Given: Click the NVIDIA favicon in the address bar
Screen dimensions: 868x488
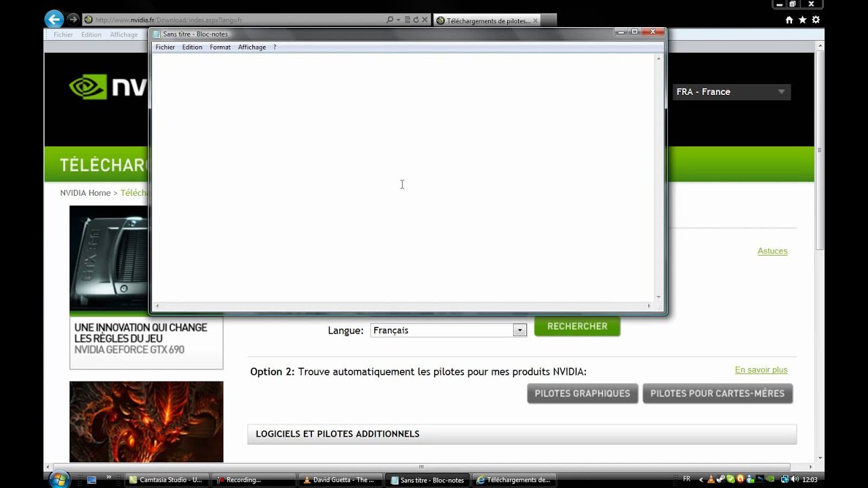Looking at the screenshot, I should pyautogui.click(x=88, y=20).
